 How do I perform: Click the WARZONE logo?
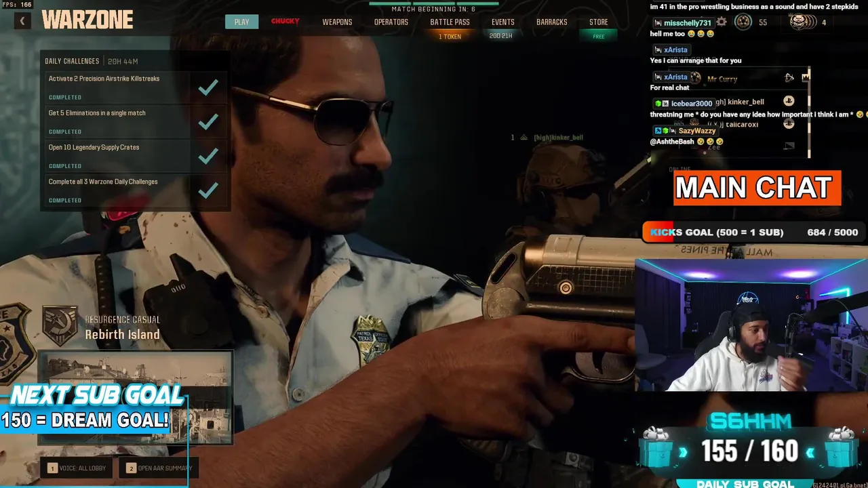pyautogui.click(x=87, y=20)
